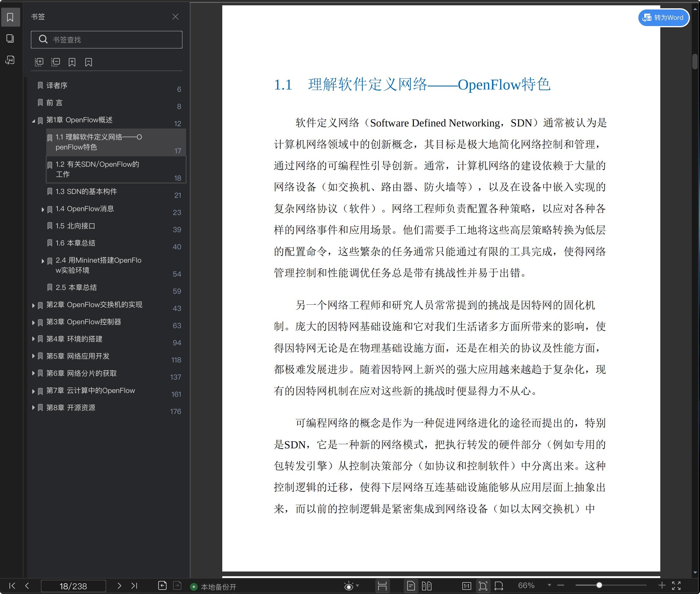
Task: Jump to 1.3 SDN的基本构件
Action: 86,192
